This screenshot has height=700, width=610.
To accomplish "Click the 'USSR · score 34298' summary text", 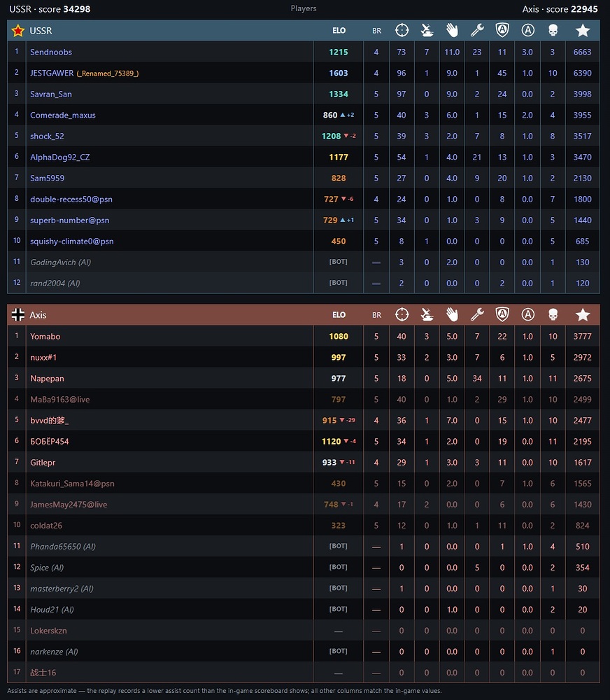I will coord(50,9).
